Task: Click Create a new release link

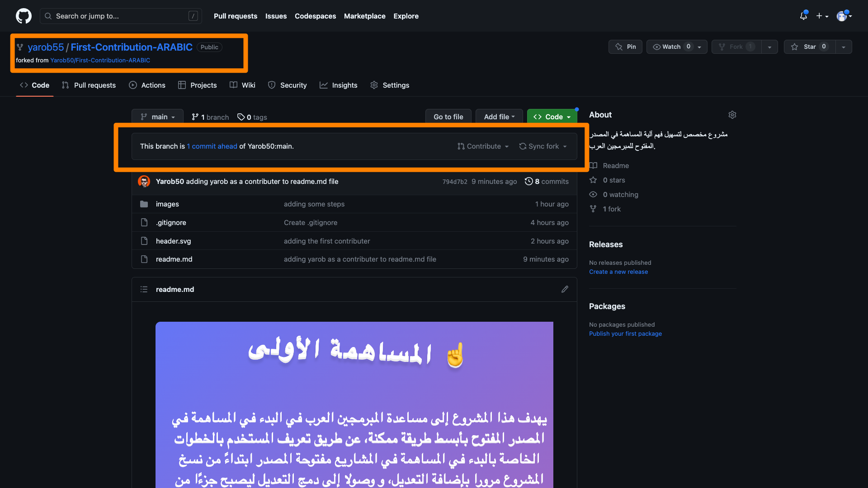Action: [618, 272]
